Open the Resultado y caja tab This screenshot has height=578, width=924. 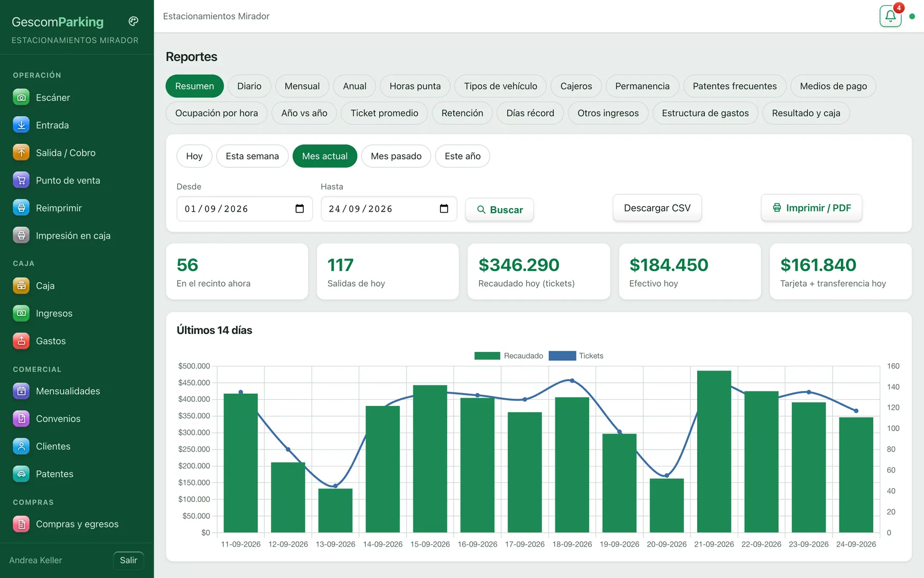point(806,113)
